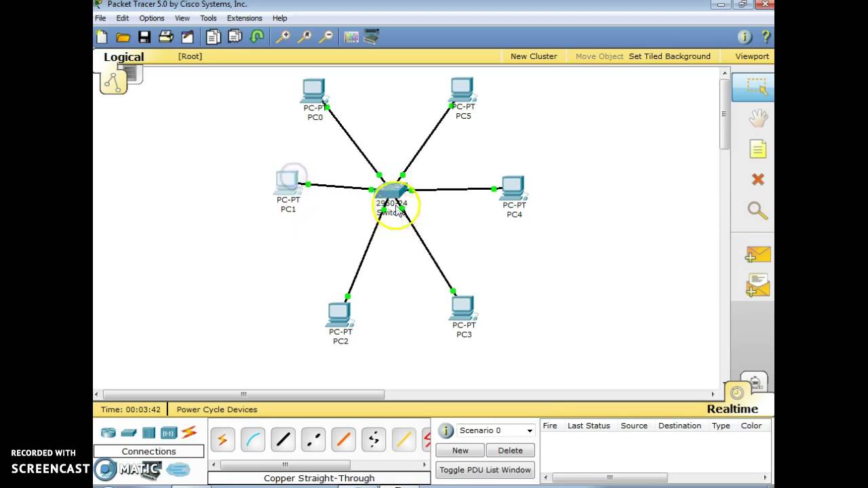The width and height of the screenshot is (868, 488).
Task: Click Set Tiled Background
Action: click(x=669, y=56)
